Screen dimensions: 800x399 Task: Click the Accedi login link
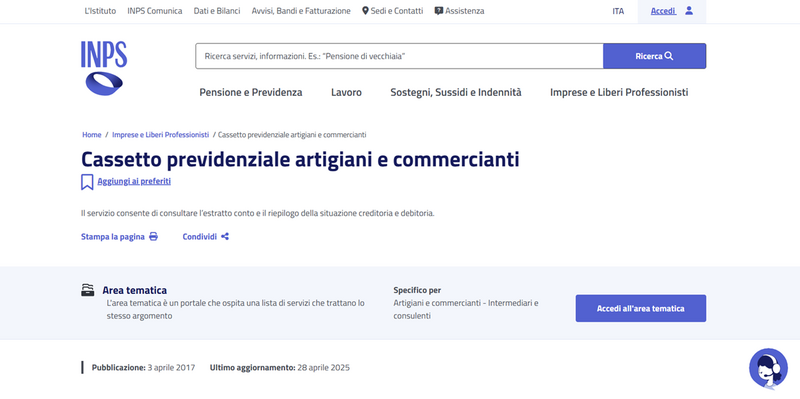(x=663, y=11)
